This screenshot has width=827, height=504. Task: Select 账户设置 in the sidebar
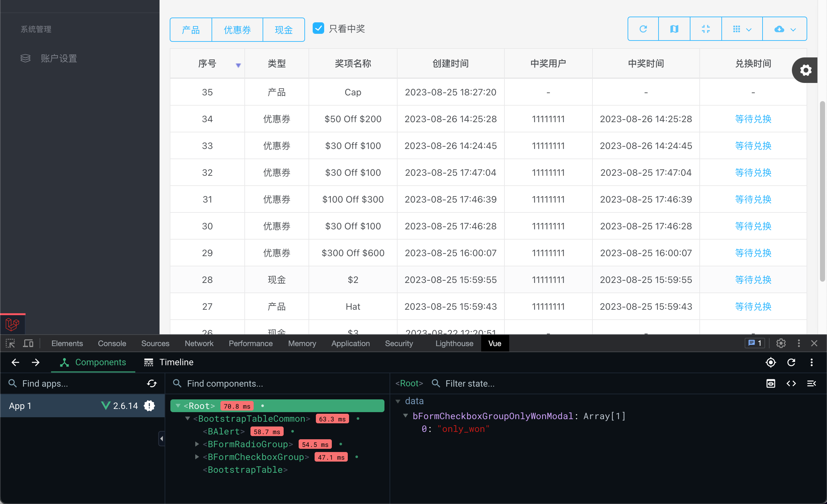click(59, 58)
